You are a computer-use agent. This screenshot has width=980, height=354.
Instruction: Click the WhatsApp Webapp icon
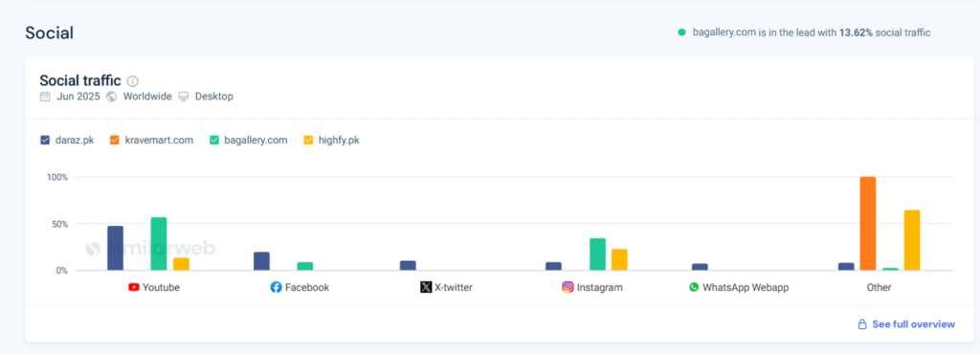tap(694, 287)
